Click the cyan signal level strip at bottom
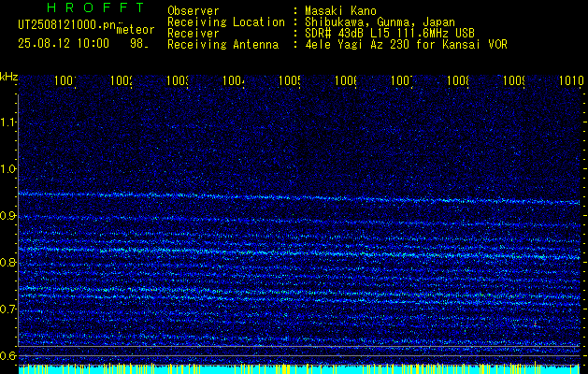Screen dimensions: 588x374 point(299,369)
